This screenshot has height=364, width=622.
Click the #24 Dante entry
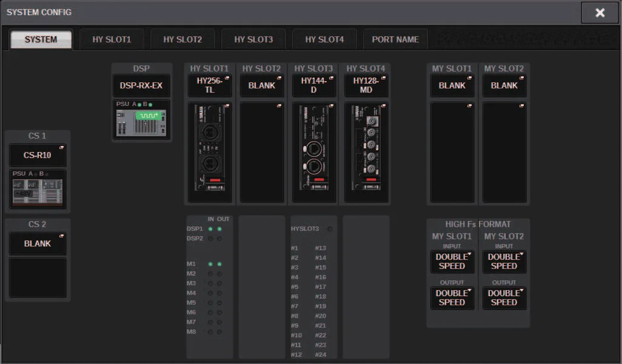(321, 354)
